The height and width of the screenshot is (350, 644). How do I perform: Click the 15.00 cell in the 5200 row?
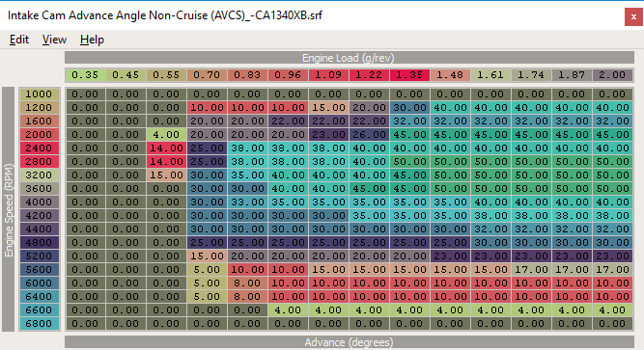(207, 256)
